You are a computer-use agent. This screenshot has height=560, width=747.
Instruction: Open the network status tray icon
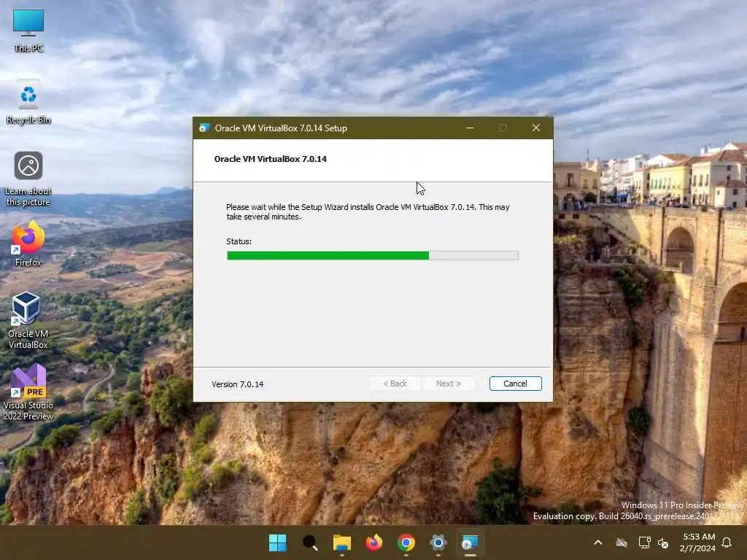644,542
